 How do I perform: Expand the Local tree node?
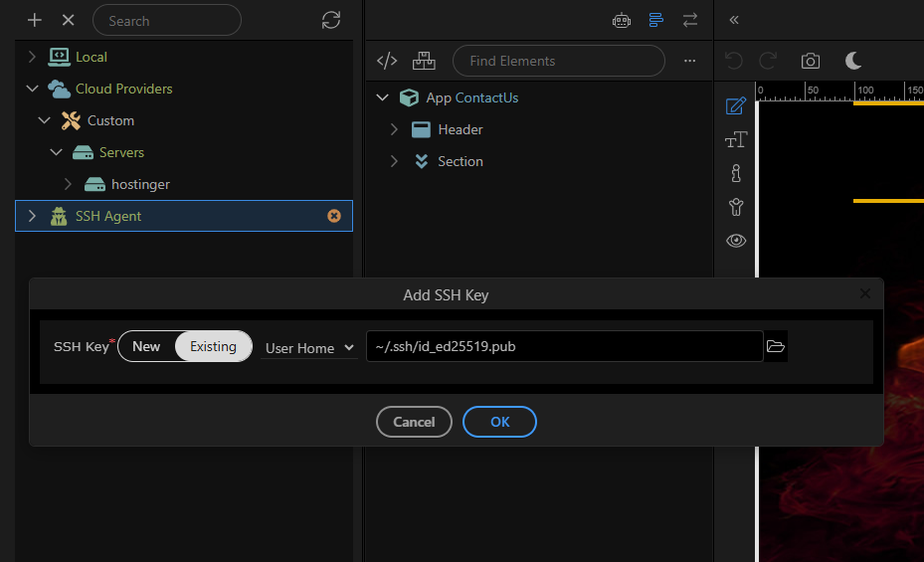click(x=33, y=57)
